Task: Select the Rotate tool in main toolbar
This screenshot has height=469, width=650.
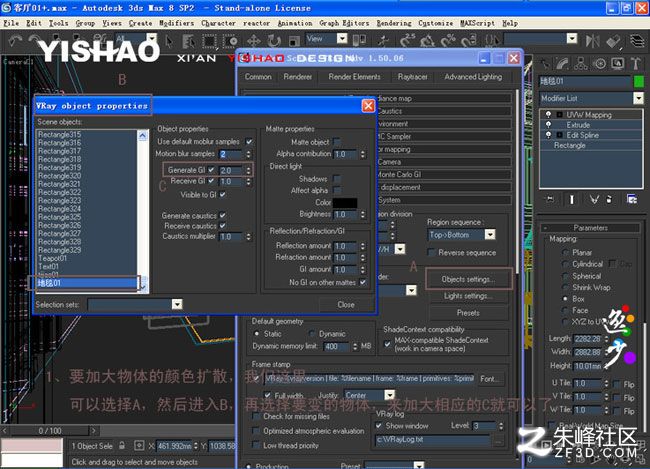Action: pyautogui.click(x=274, y=41)
